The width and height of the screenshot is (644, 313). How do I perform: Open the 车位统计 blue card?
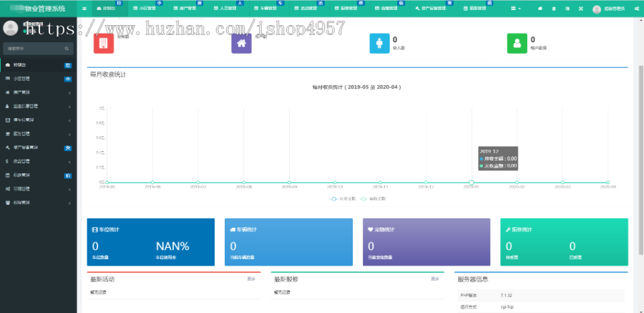coord(151,242)
